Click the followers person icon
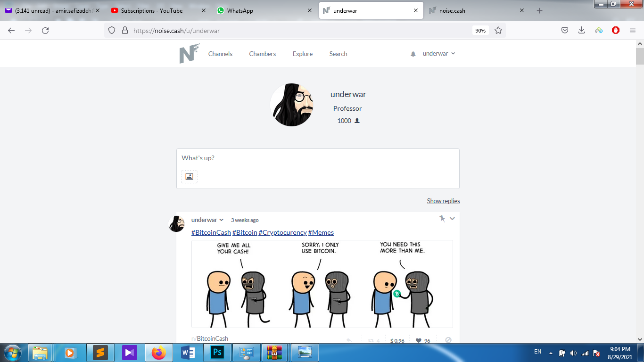Screen dimensions: 644x362 [357, 121]
